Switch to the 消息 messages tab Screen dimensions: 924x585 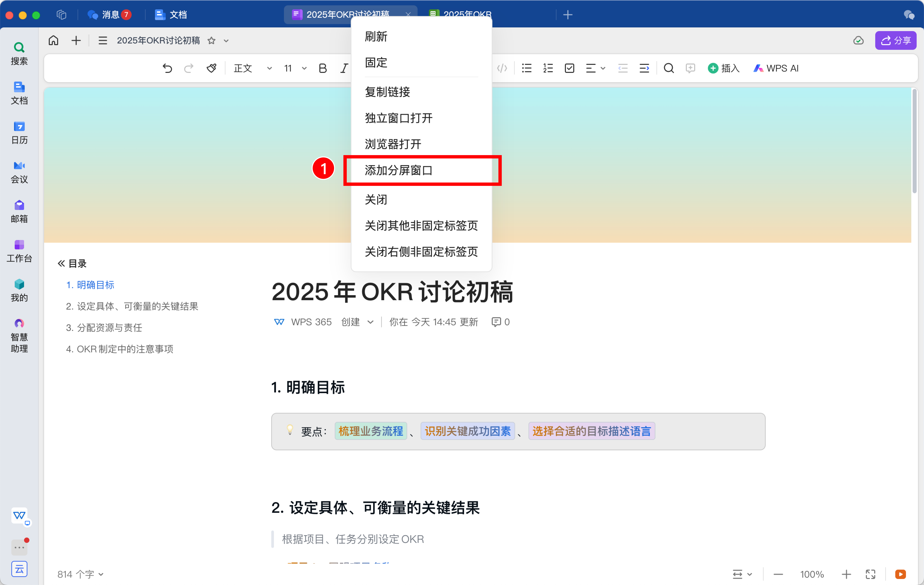pyautogui.click(x=109, y=15)
